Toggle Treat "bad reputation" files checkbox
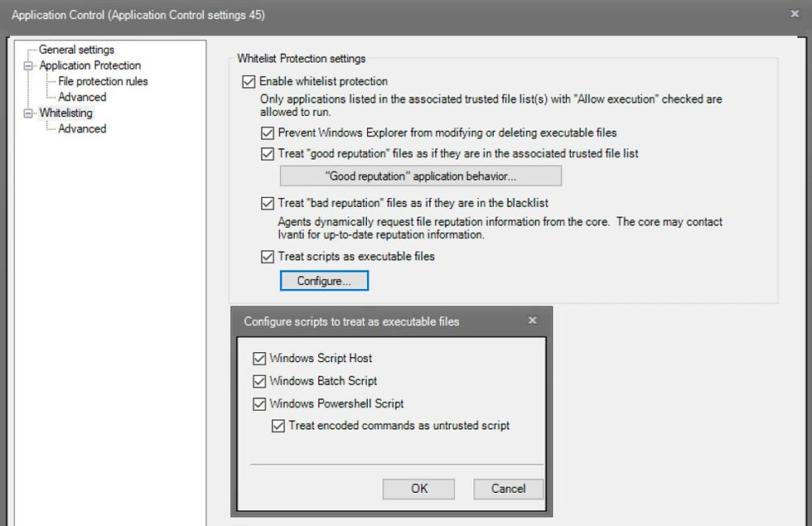The height and width of the screenshot is (526, 812). (x=267, y=204)
